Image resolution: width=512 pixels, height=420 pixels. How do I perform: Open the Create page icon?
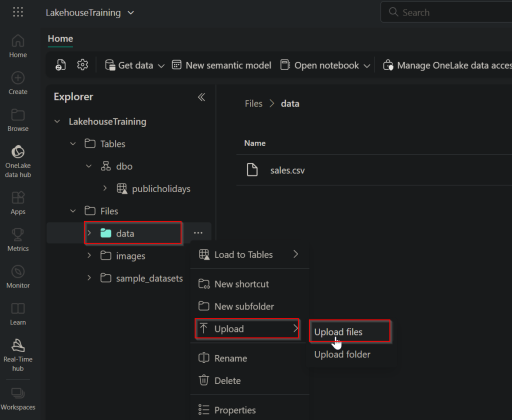(x=18, y=77)
